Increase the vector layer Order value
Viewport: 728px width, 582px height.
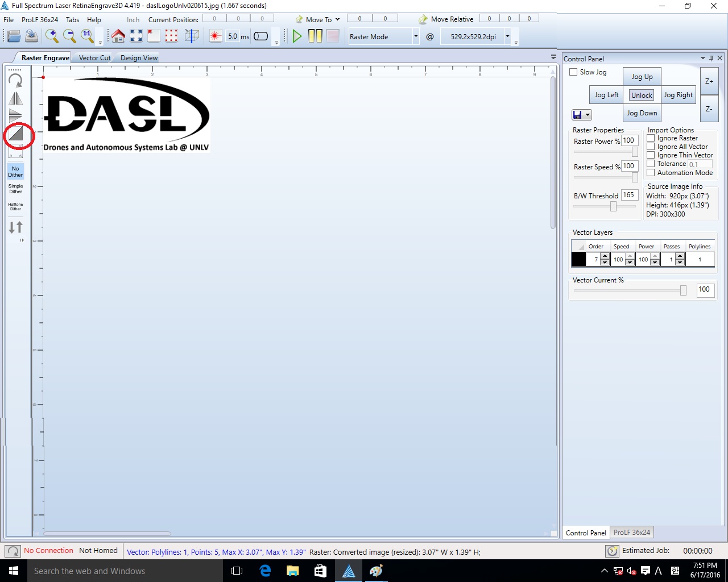(605, 256)
